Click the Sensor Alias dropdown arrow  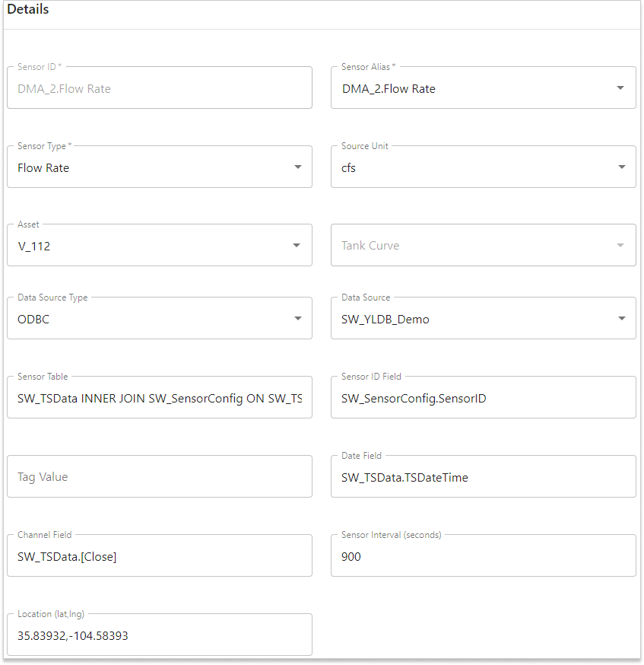click(620, 88)
